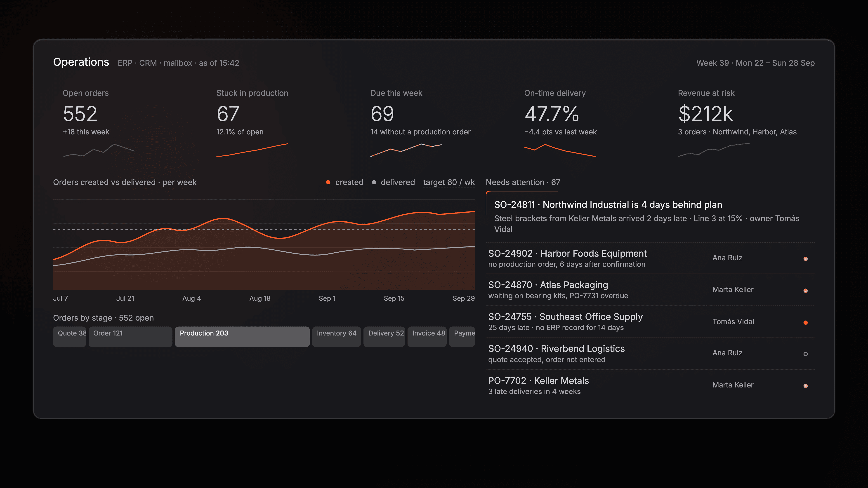Click the Needs attention · 67 heading

click(x=523, y=182)
